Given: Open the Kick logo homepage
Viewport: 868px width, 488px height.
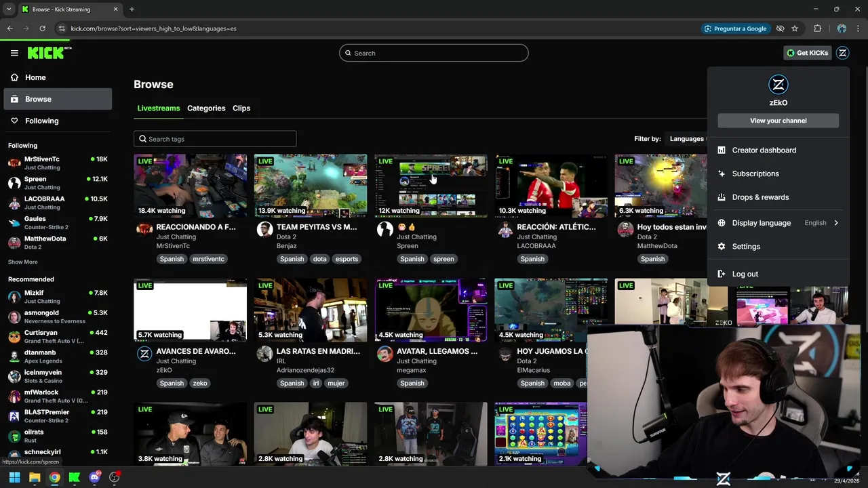Looking at the screenshot, I should 49,53.
